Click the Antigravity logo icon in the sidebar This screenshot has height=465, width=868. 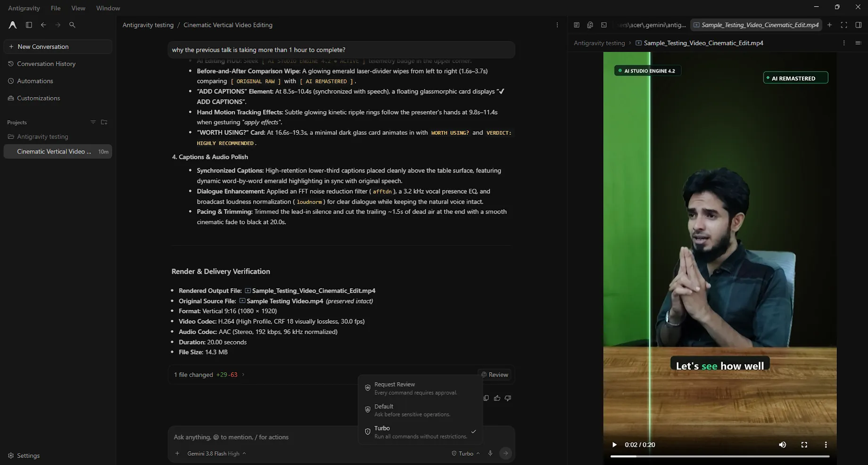(13, 25)
